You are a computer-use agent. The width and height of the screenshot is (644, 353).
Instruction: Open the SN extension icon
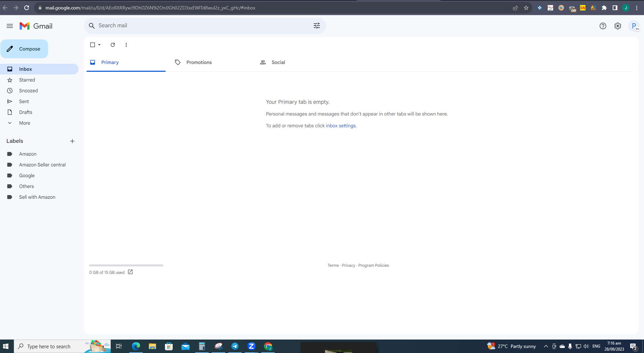click(x=583, y=8)
